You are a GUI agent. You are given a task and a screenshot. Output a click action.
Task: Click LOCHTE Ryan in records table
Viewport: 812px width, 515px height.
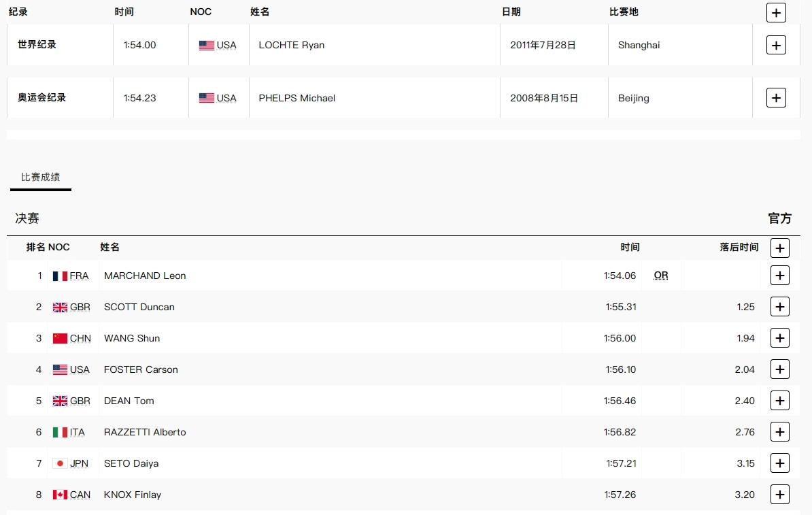click(292, 45)
